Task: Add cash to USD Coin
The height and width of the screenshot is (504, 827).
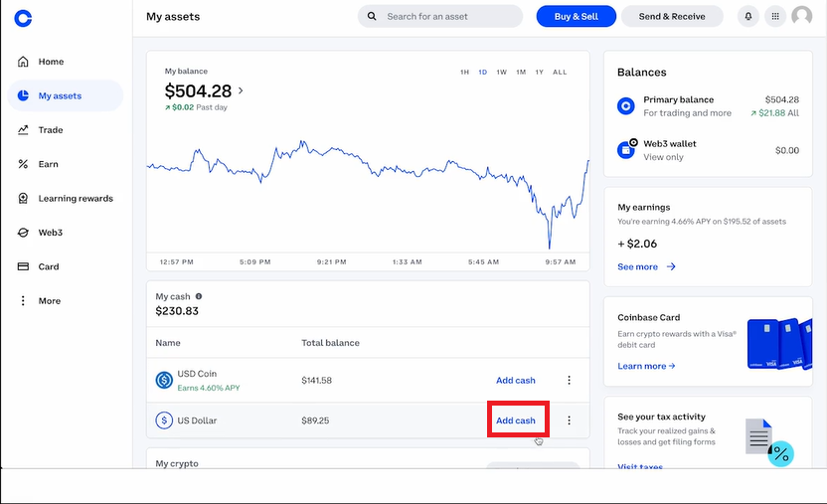Action: click(x=515, y=380)
